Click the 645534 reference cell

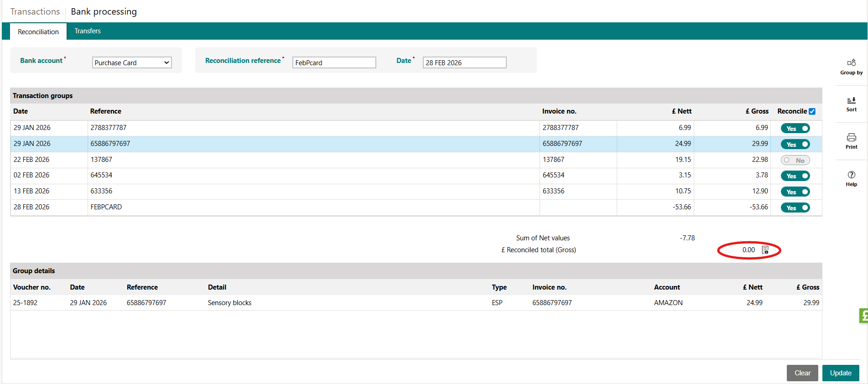click(313, 175)
